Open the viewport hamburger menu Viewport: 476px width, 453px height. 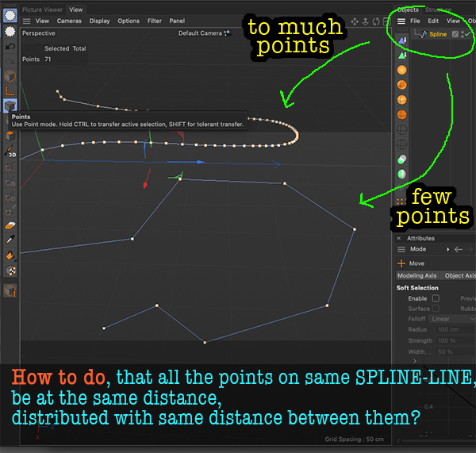point(27,21)
